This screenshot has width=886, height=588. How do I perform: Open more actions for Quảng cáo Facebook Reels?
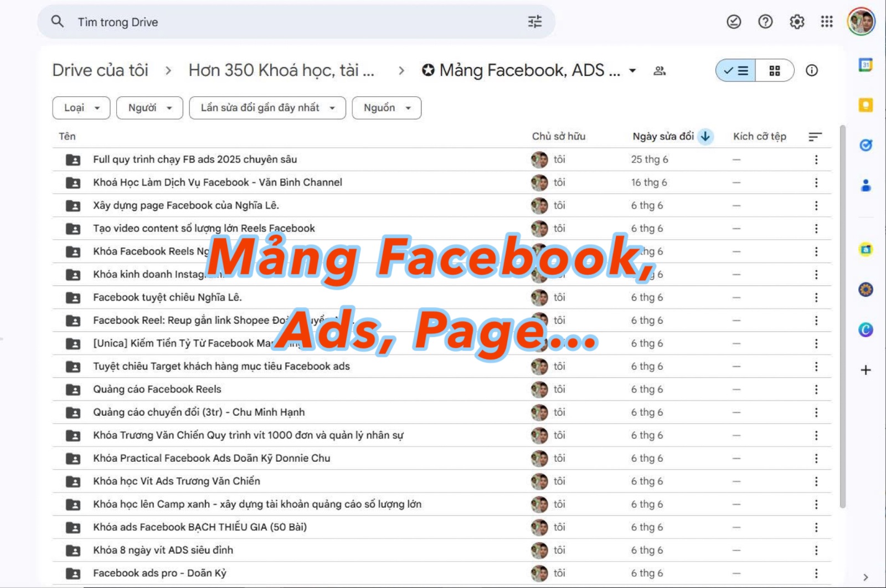[x=816, y=389]
